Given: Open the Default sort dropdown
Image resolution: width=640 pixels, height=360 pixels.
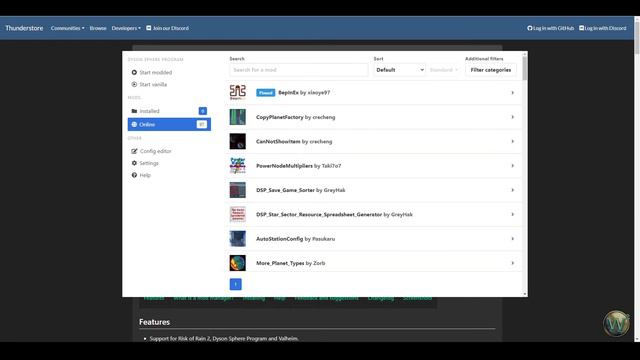Looking at the screenshot, I should 400,70.
